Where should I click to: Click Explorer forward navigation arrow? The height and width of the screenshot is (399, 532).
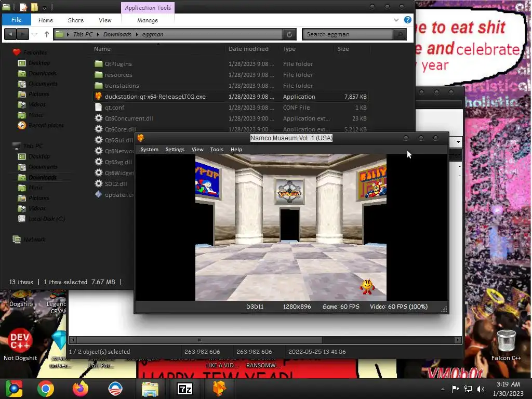pos(22,34)
